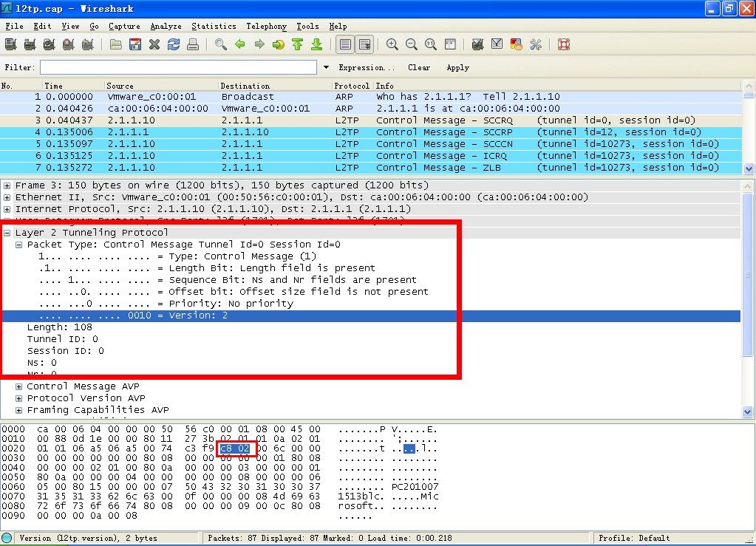Click the Expression... button
This screenshot has width=756, height=546.
(361, 67)
